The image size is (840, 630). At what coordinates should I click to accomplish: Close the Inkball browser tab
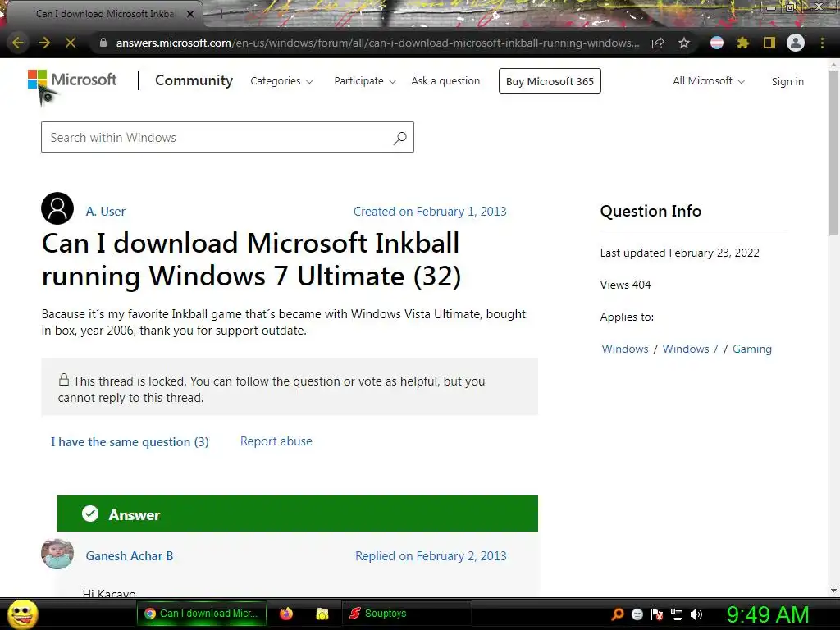pyautogui.click(x=190, y=14)
